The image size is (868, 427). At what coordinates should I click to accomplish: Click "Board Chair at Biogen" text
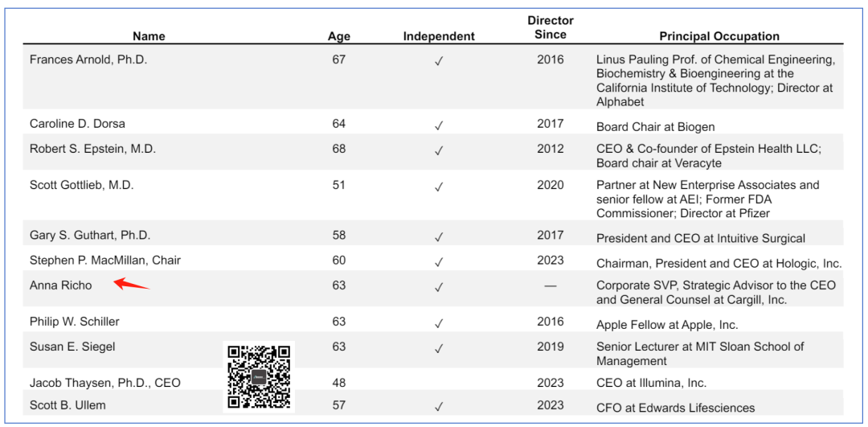coord(655,126)
